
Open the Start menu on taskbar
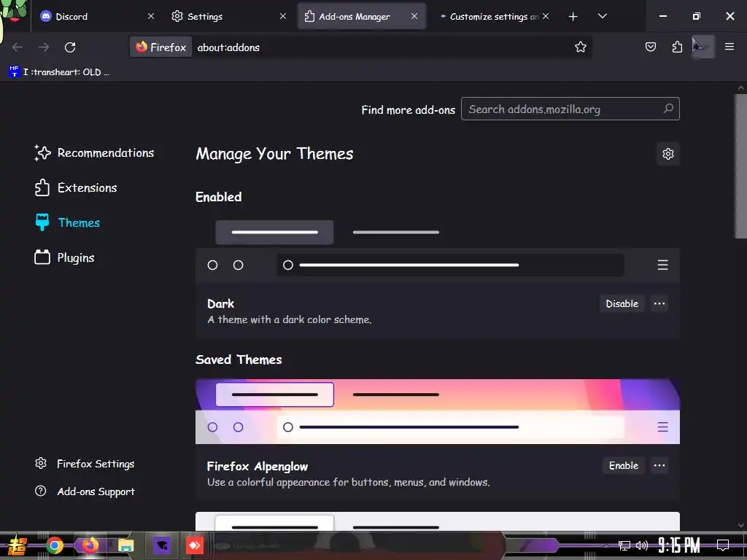tap(16, 545)
